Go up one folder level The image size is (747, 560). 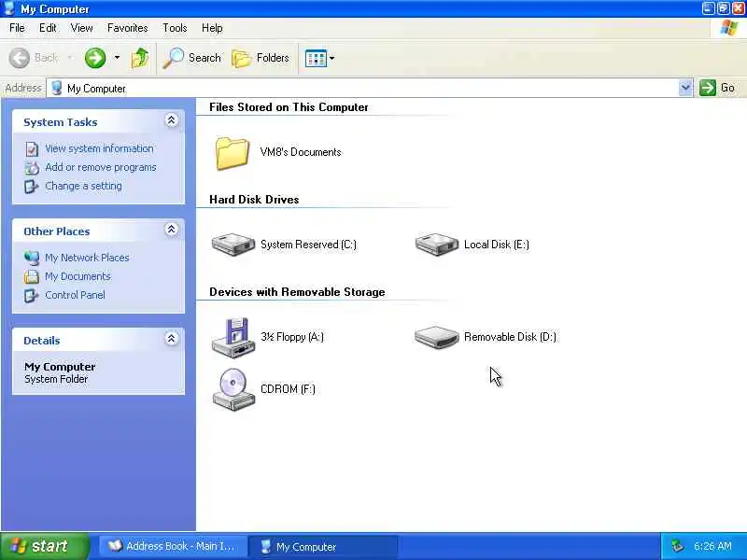tap(139, 58)
